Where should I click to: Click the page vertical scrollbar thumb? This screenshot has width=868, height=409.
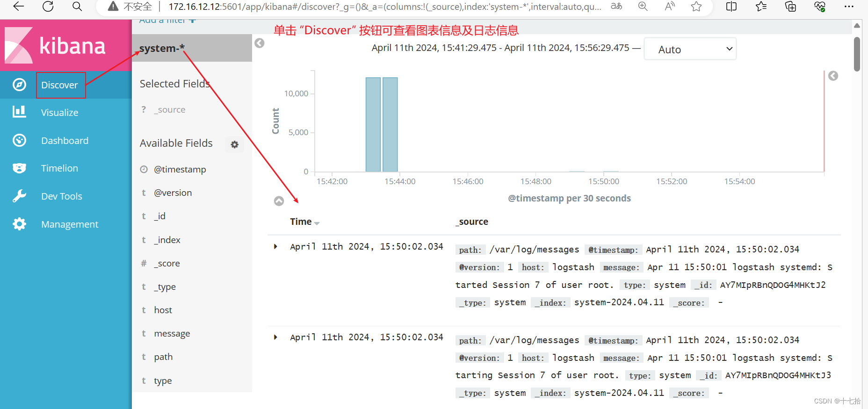[857, 54]
